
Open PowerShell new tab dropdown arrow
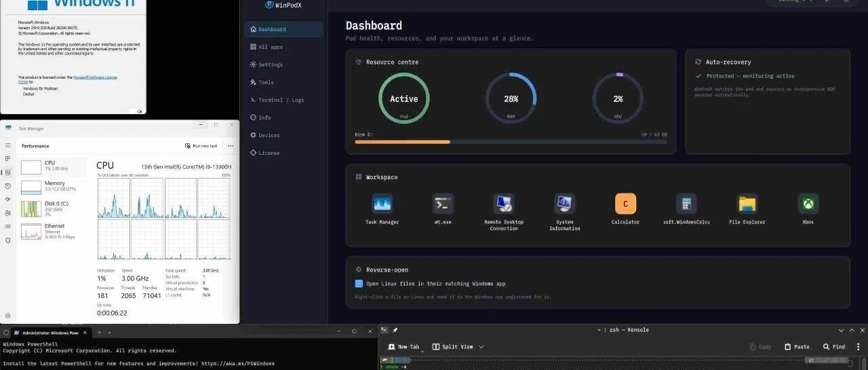tap(110, 332)
